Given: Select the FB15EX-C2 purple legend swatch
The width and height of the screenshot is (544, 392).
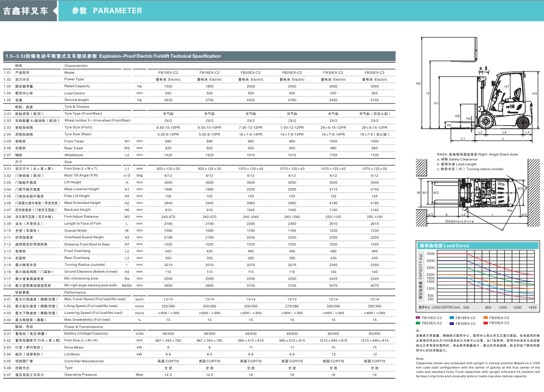Looking at the screenshot, I should click(419, 317).
